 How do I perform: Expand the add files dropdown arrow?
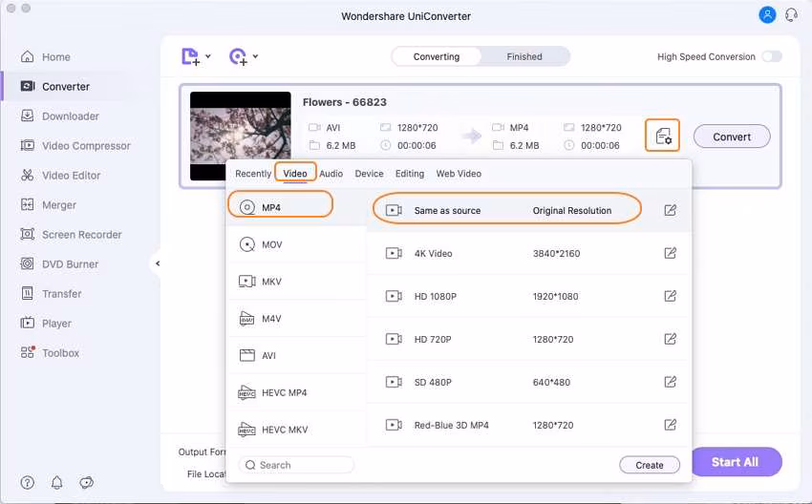[208, 56]
